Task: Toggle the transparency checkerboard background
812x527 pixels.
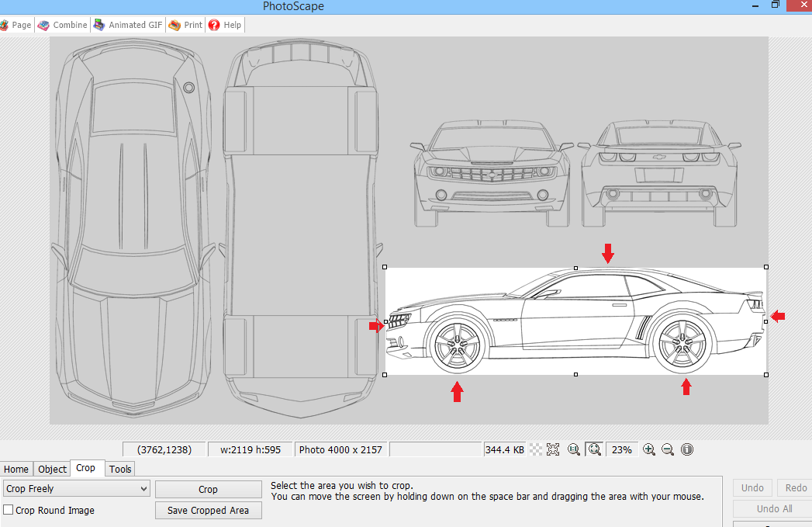Action: click(x=535, y=449)
